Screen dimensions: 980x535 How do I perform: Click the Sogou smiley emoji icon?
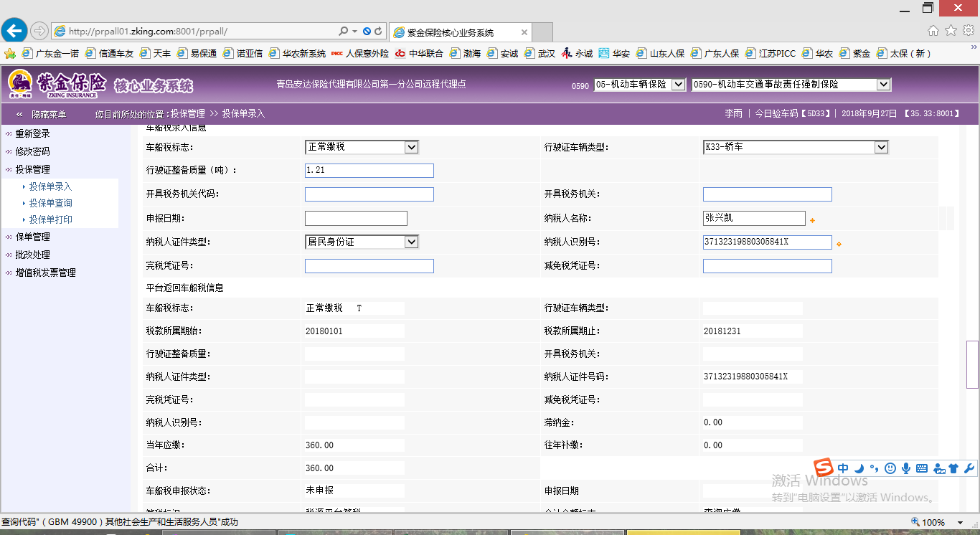(x=890, y=468)
